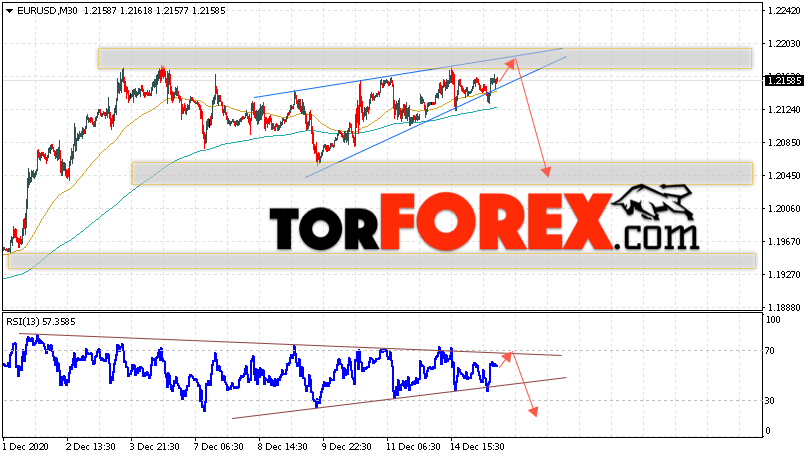808x458 pixels.
Task: Click the 1.21240 price axis label
Action: [784, 110]
